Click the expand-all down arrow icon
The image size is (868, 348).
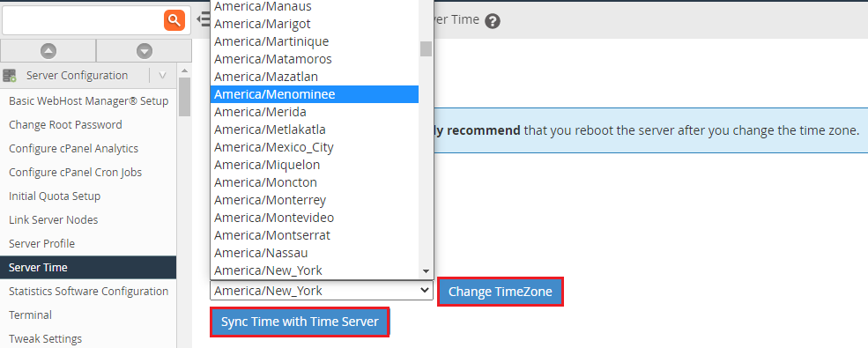(x=145, y=51)
